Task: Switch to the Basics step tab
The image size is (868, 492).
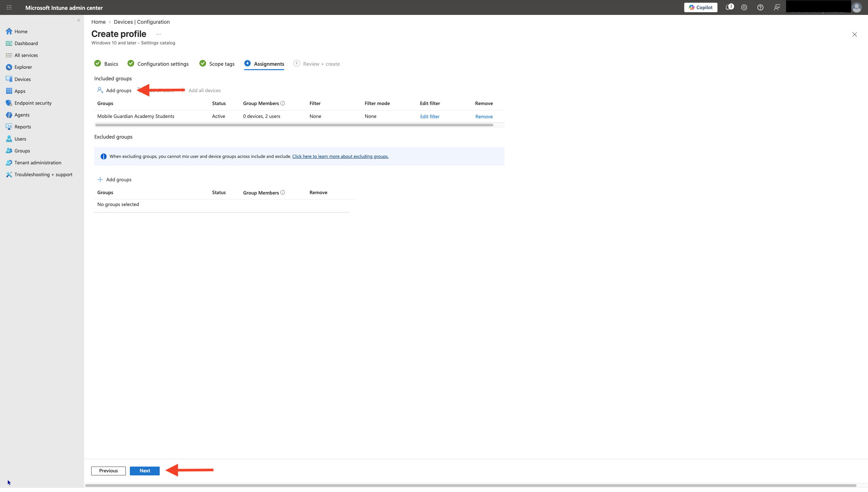Action: point(106,64)
